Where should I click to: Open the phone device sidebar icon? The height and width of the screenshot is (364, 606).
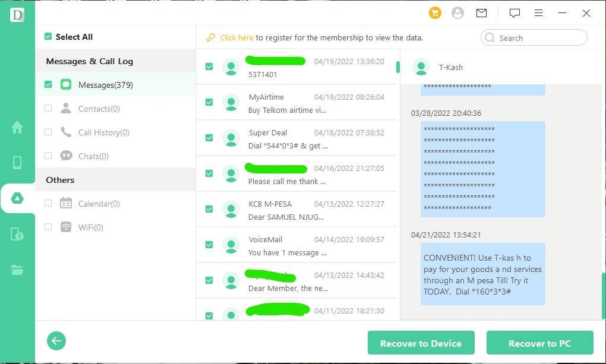17,162
